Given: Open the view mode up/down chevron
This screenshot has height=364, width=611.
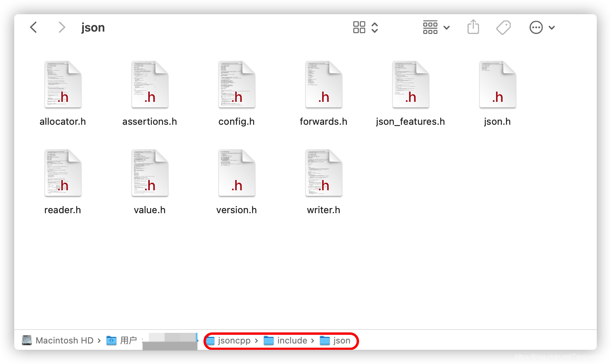Looking at the screenshot, I should click(x=375, y=27).
